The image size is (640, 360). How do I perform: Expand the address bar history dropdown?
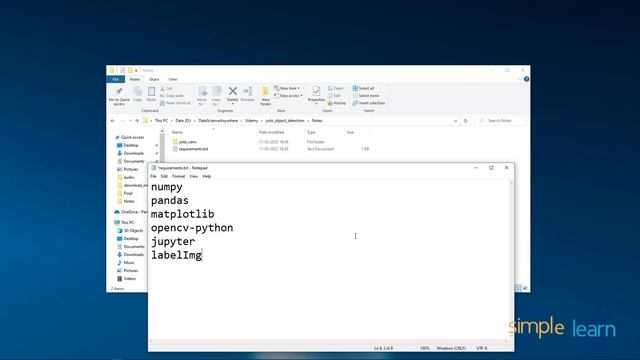pos(455,121)
